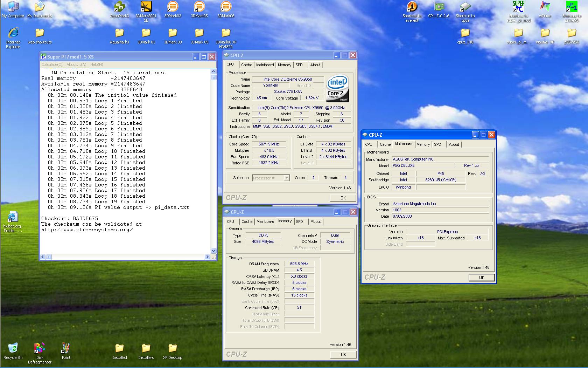Launch the wPrime desktop icon

pyautogui.click(x=545, y=9)
